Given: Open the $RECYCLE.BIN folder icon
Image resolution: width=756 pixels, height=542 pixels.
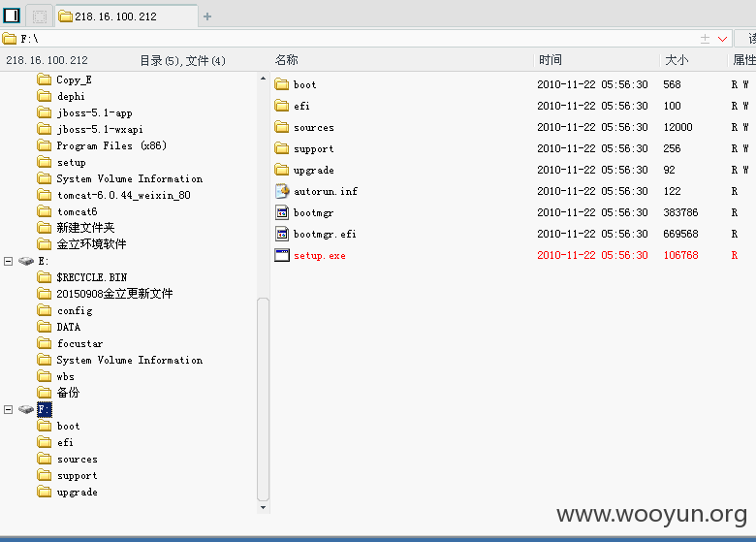Looking at the screenshot, I should (45, 277).
